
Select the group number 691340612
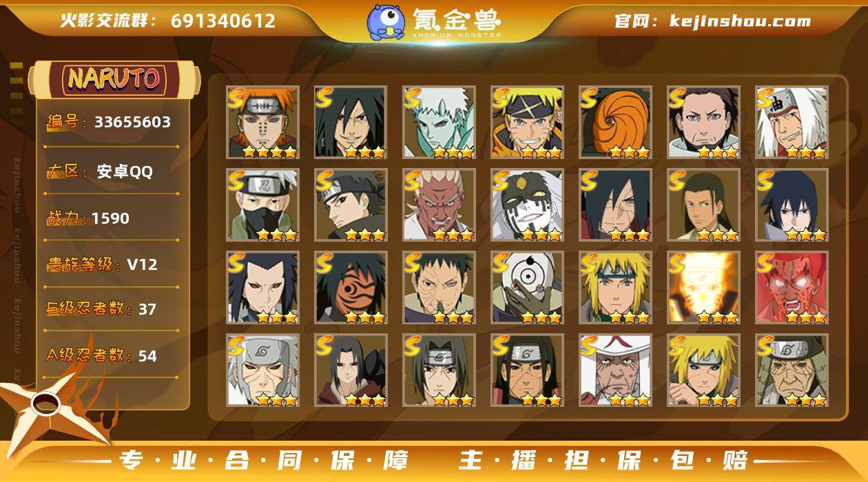223,21
